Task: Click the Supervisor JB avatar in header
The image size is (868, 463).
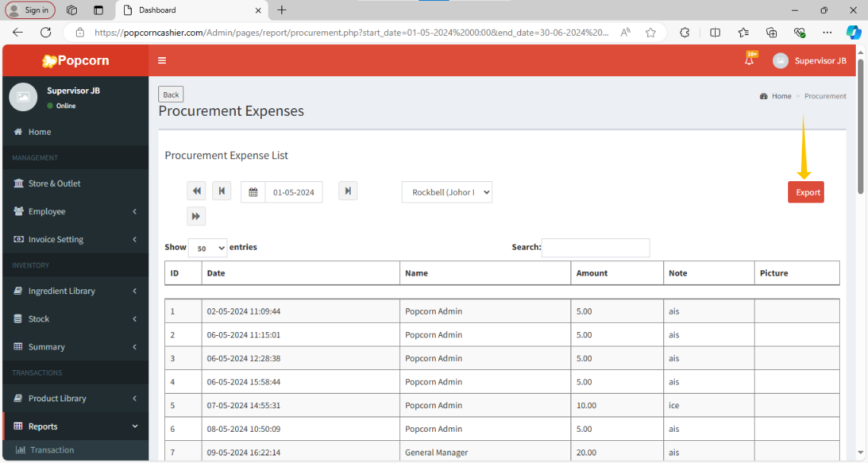Action: [x=781, y=61]
